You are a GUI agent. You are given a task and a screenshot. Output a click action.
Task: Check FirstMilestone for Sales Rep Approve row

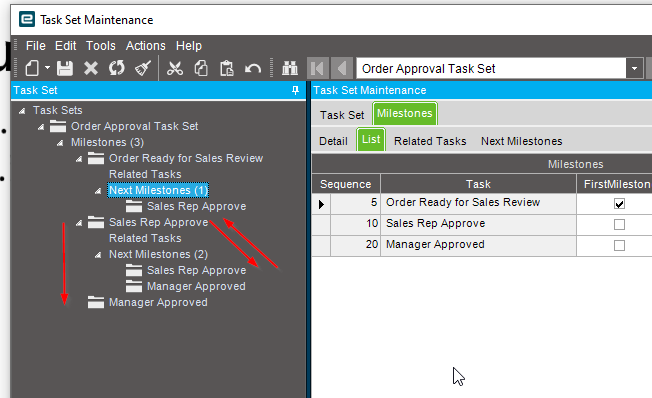[619, 225]
